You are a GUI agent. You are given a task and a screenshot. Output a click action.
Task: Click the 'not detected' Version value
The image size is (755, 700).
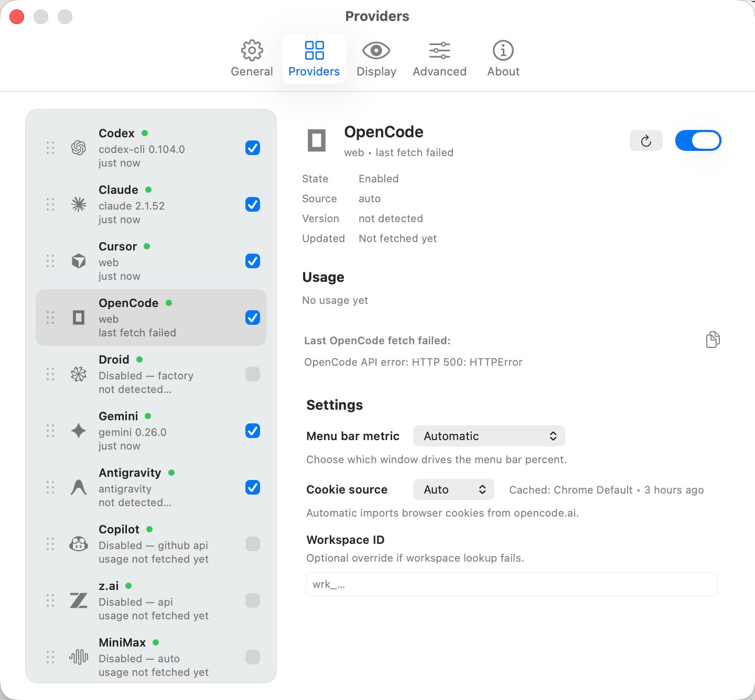point(391,218)
